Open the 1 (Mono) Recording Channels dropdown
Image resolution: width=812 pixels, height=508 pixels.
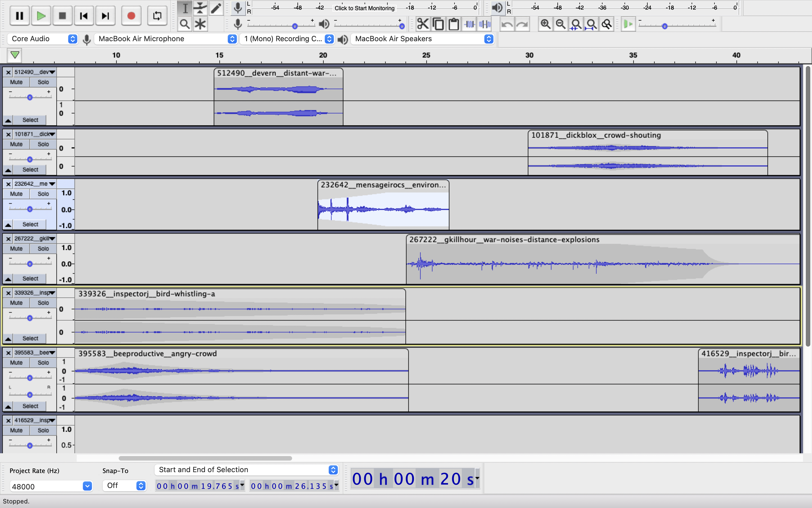point(287,39)
